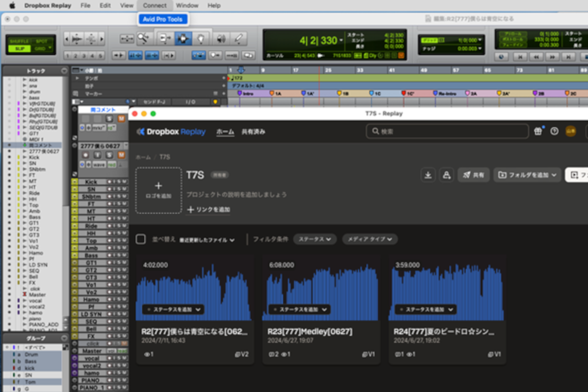Tick the 並べ替え selection checkbox
Image resolution: width=588 pixels, height=392 pixels.
pos(141,239)
